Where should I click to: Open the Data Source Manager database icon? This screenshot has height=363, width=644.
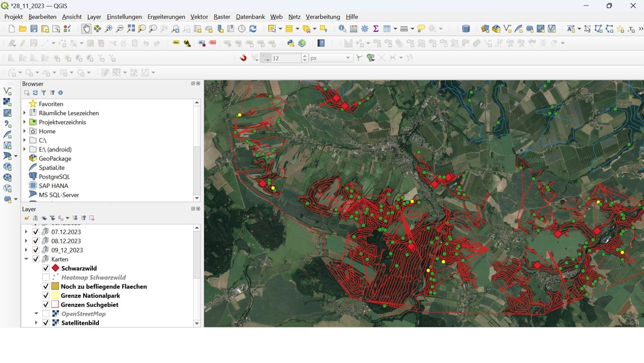tap(466, 29)
